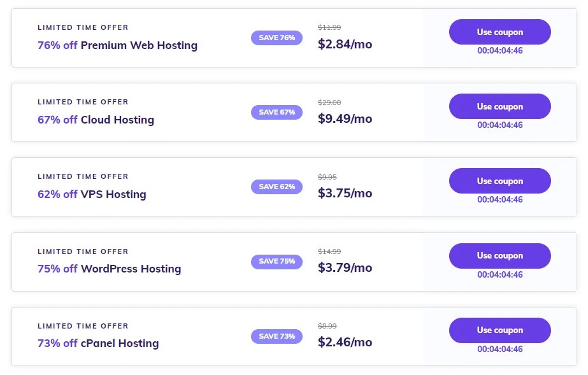Select the SAVE 73% badge
Viewport: 588px width, 375px height.
276,336
